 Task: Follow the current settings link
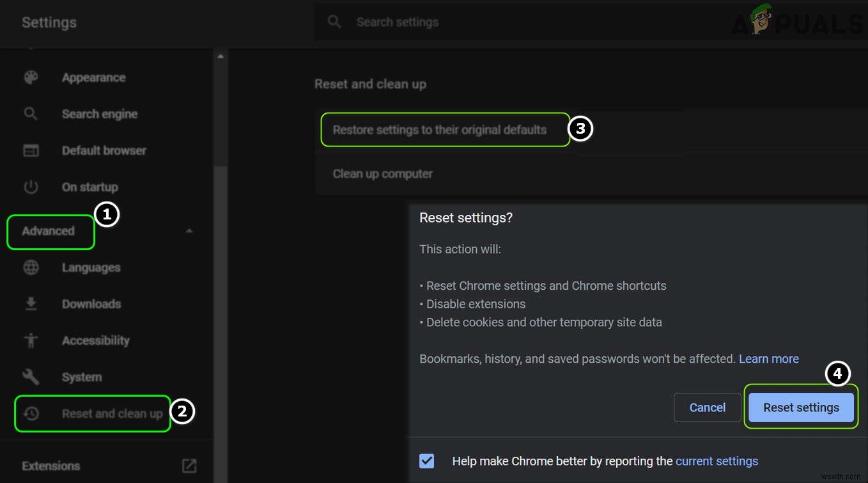click(717, 461)
